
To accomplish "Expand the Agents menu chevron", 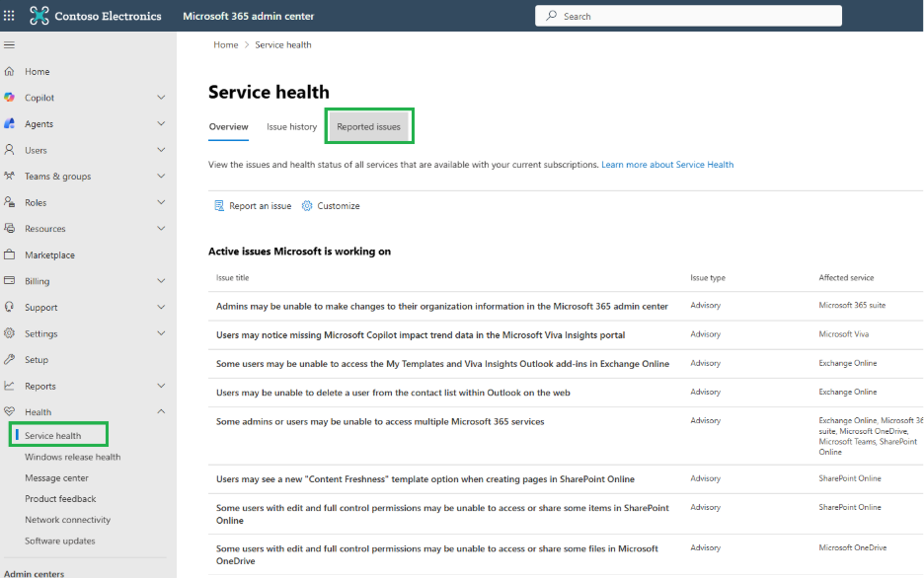I will coord(161,123).
